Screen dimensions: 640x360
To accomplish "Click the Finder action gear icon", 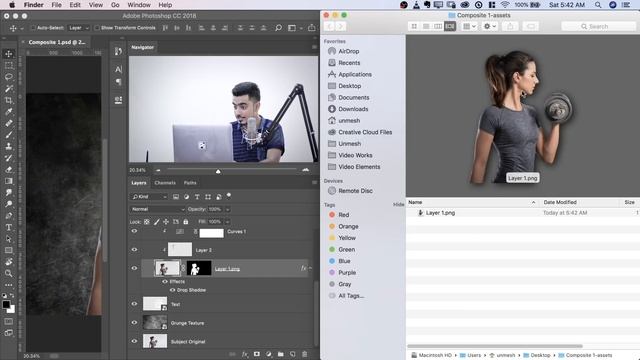I will [x=489, y=26].
